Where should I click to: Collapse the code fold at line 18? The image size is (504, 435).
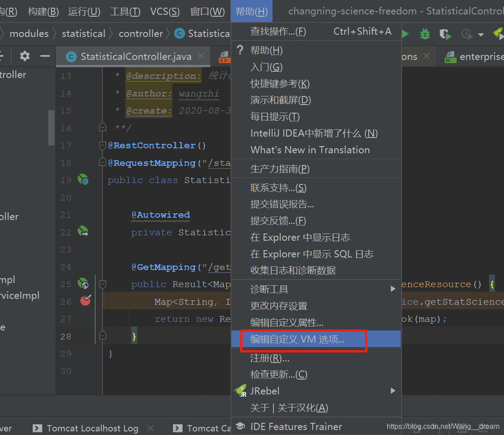tap(102, 162)
